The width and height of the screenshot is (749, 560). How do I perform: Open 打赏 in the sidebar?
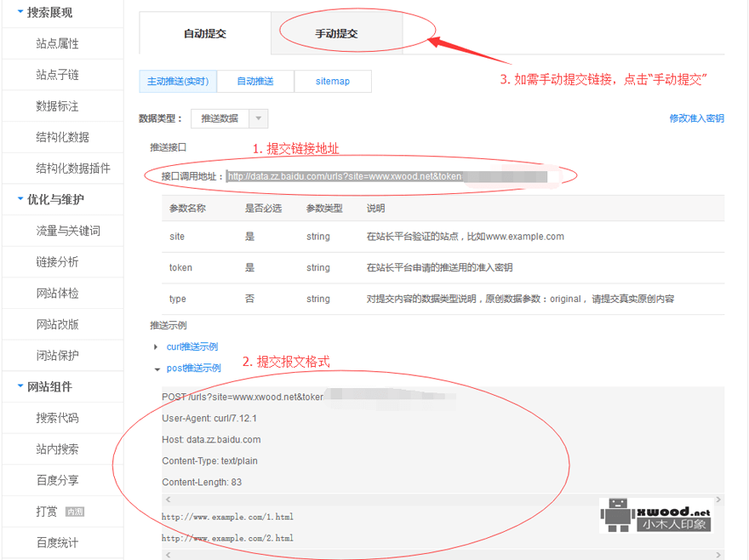tap(46, 511)
